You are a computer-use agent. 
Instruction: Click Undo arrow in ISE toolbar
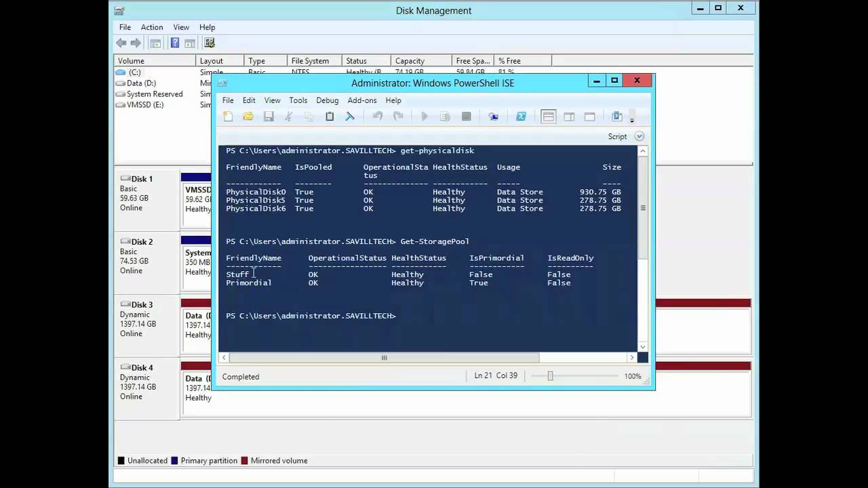point(378,117)
